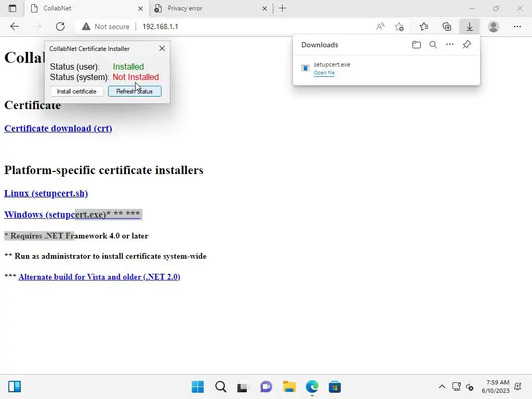Viewport: 532px width, 399px height.
Task: Click Platform-specific certificate installers heading
Action: coord(103,170)
